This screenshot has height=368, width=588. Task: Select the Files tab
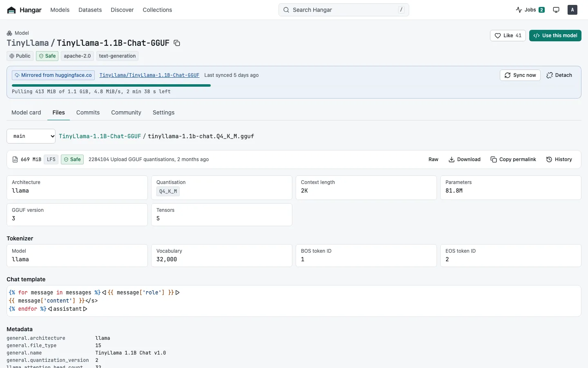click(58, 112)
